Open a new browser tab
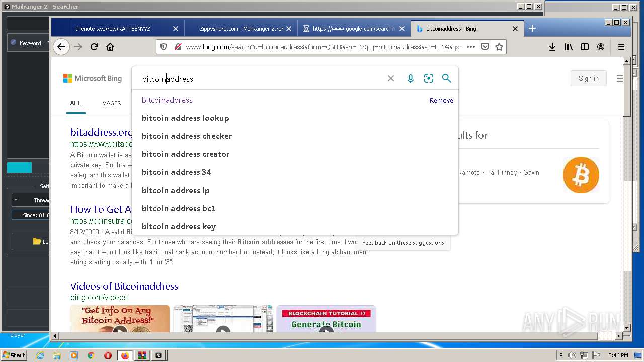Image resolution: width=644 pixels, height=362 pixels. (532, 29)
